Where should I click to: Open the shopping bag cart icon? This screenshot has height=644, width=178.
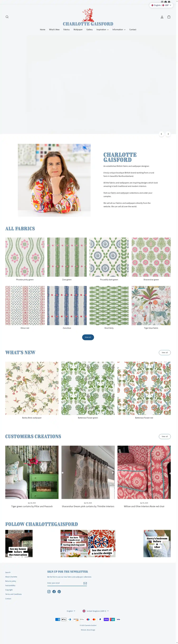point(169,17)
